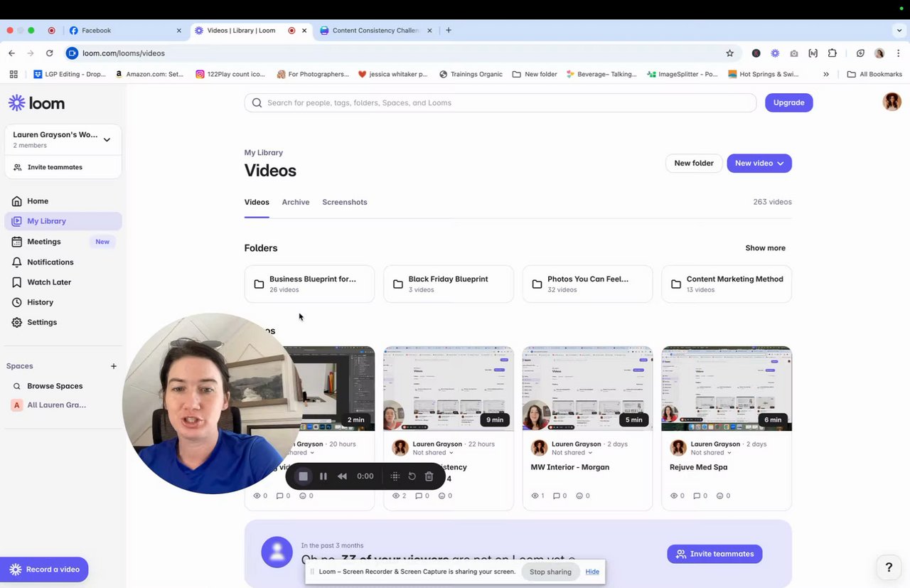
Task: Open the All Bookmarks folder
Action: click(x=874, y=74)
